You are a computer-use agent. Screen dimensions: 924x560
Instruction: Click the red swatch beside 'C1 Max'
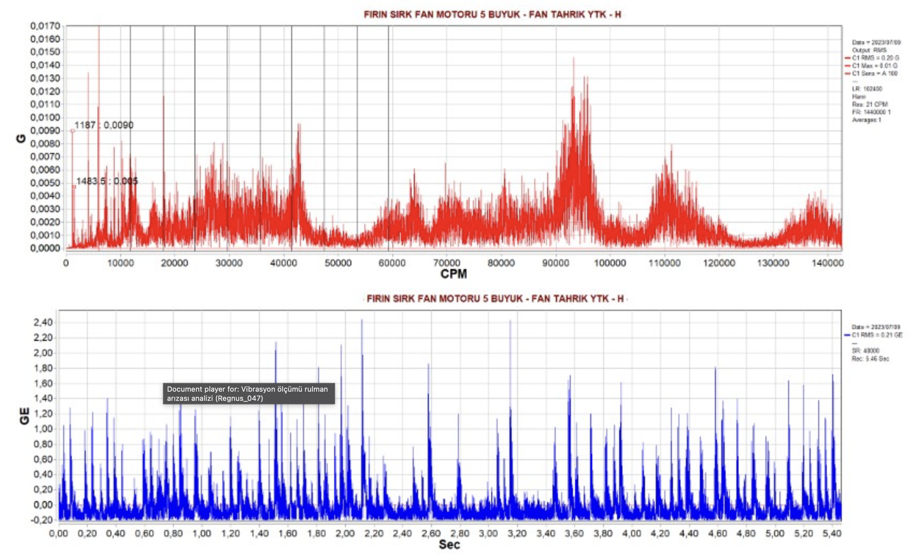pyautogui.click(x=847, y=66)
